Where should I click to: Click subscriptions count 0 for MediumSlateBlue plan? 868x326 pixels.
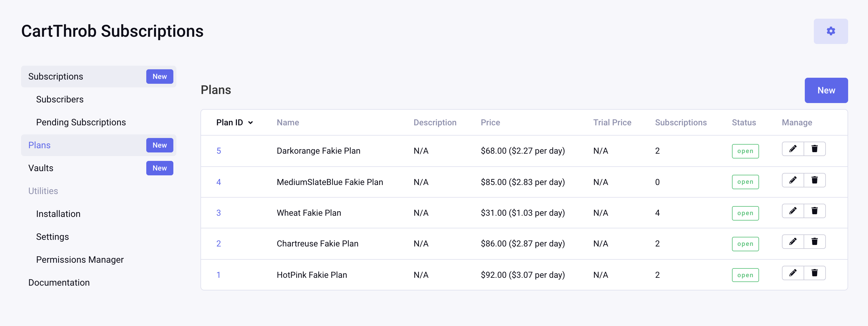[x=657, y=182]
